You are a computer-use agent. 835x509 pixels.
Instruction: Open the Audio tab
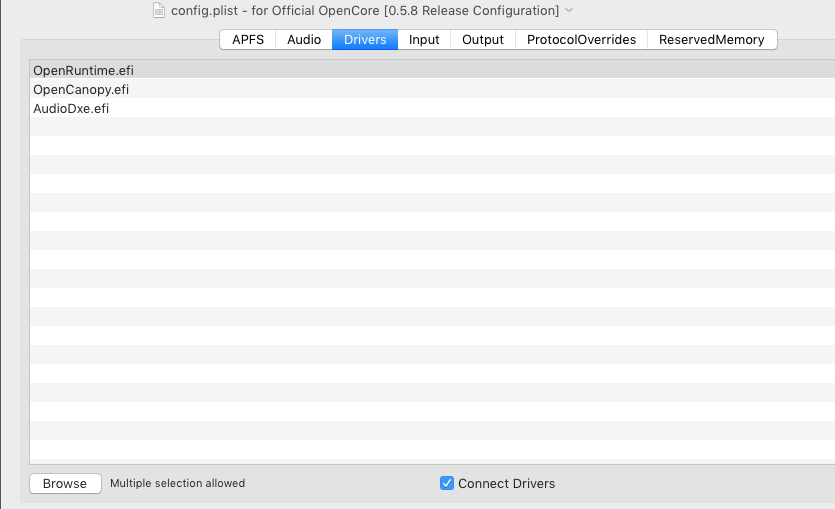tap(304, 39)
